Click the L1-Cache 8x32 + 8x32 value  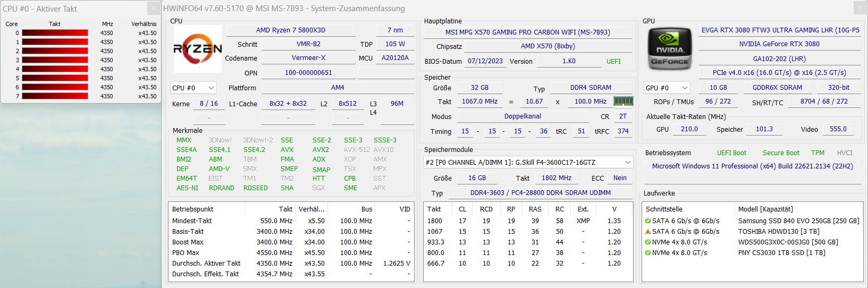(x=288, y=104)
